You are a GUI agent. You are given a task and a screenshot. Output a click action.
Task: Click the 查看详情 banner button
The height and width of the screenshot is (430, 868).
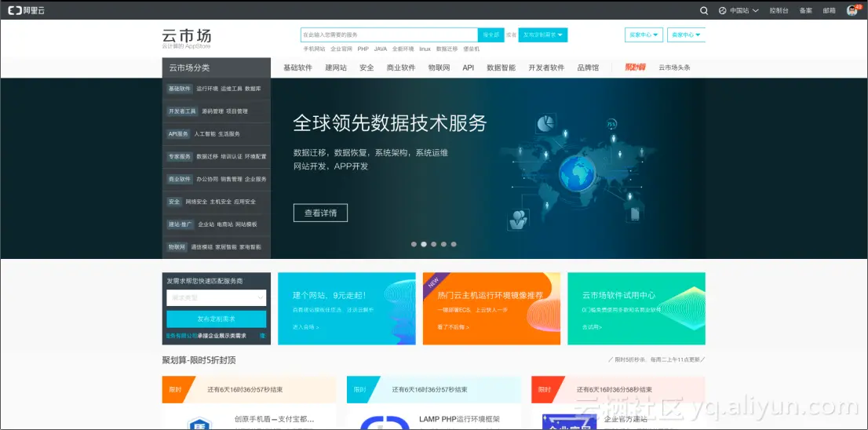[320, 213]
